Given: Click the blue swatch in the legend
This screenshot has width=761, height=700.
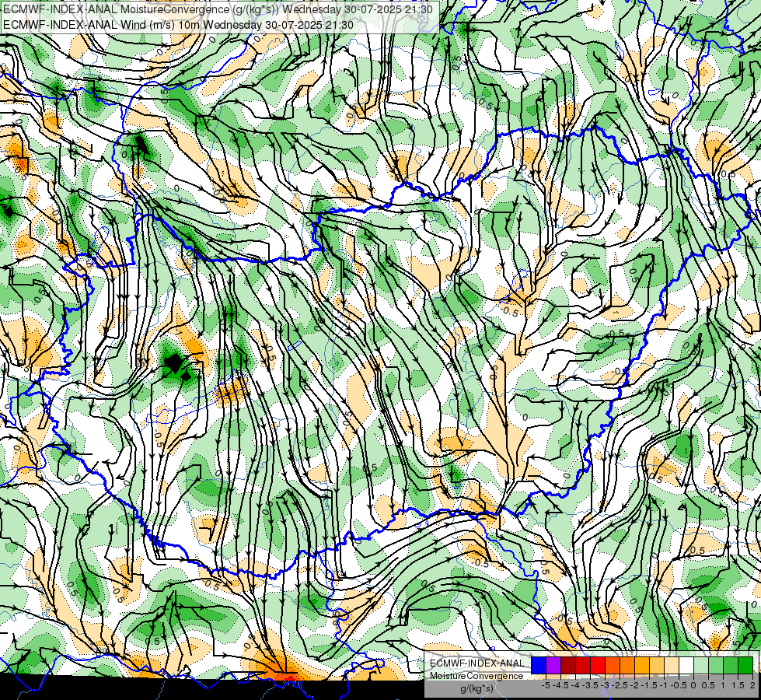Looking at the screenshot, I should pyautogui.click(x=539, y=665).
